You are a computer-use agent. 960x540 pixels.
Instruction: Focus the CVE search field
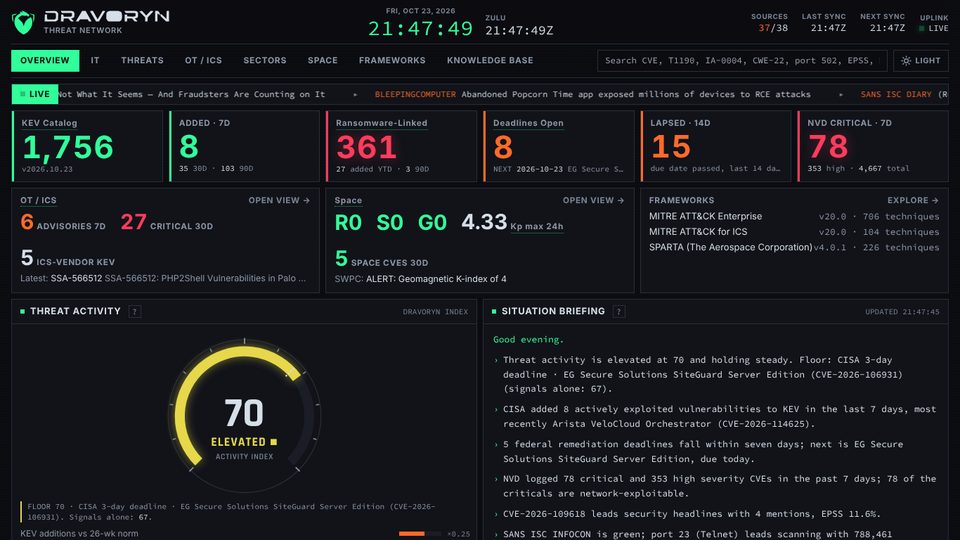click(741, 61)
